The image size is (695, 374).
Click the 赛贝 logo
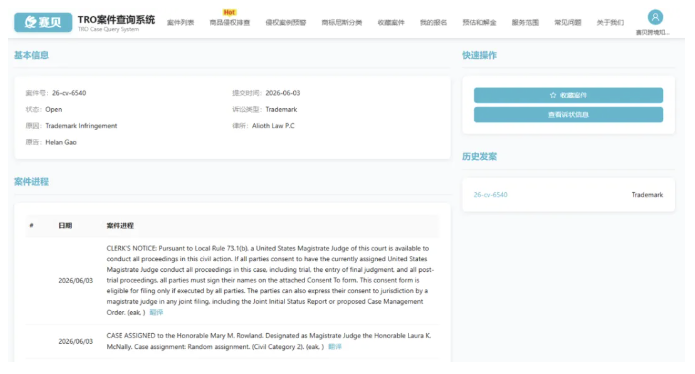tap(43, 22)
